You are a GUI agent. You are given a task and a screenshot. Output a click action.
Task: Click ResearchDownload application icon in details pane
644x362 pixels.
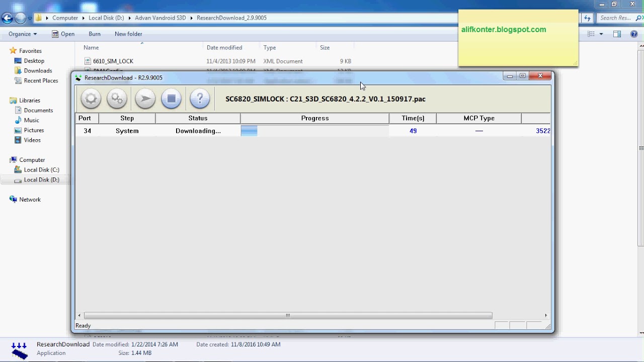tap(19, 349)
